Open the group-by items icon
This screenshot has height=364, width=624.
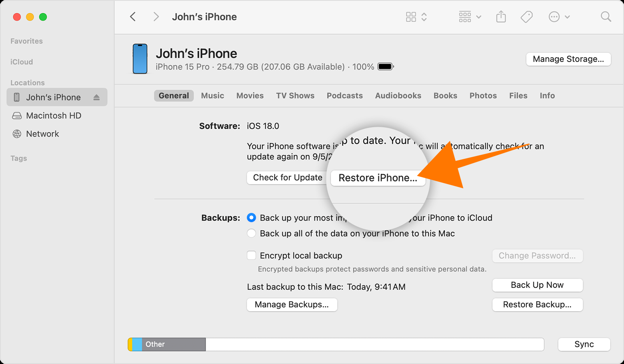pyautogui.click(x=465, y=17)
